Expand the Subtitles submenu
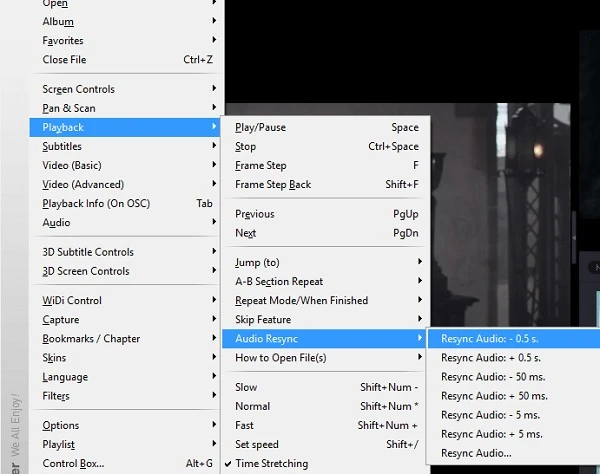 coord(124,147)
